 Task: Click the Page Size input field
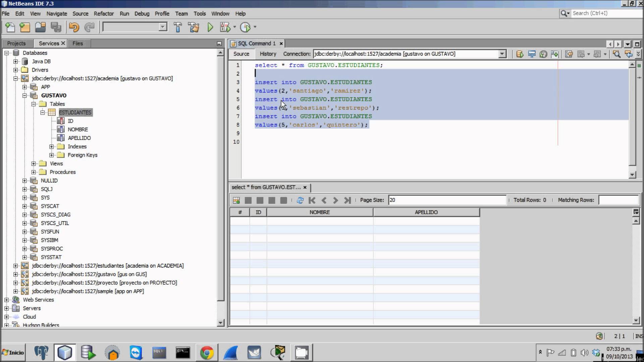446,200
